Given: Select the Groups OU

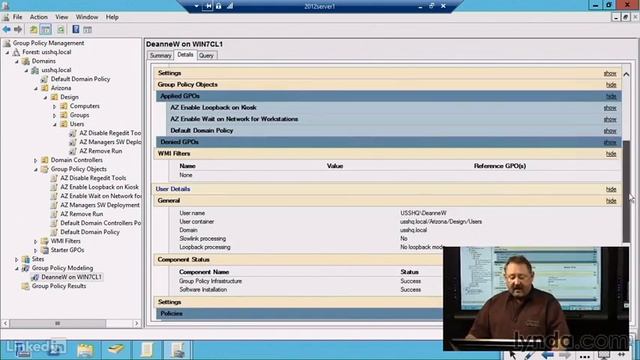Looking at the screenshot, I should click(x=79, y=115).
